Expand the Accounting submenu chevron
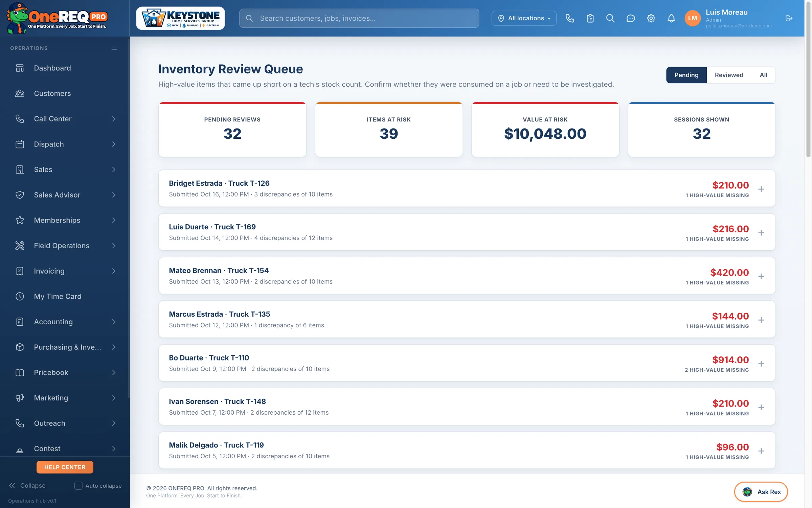This screenshot has width=812, height=508. point(114,322)
